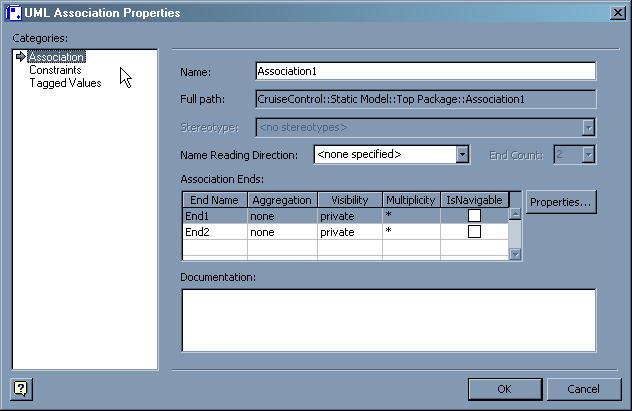Enable IsNavigable checkbox for End1
This screenshot has width=632, height=411.
click(x=474, y=215)
